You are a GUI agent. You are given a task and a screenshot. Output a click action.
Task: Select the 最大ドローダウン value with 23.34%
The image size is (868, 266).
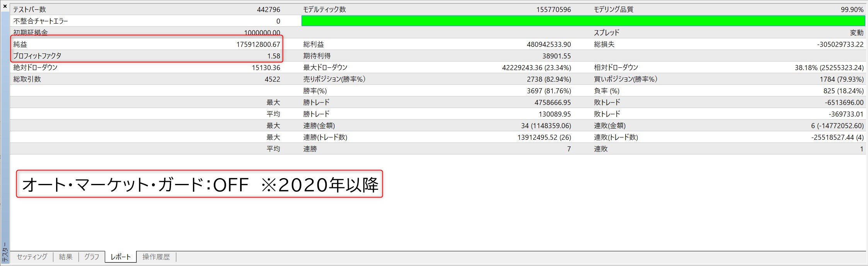coord(536,68)
